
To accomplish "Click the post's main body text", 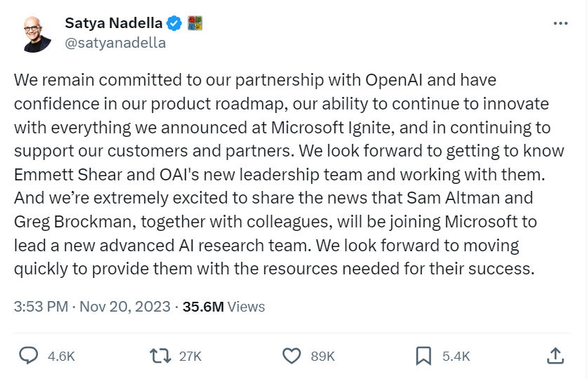I will tap(281, 174).
